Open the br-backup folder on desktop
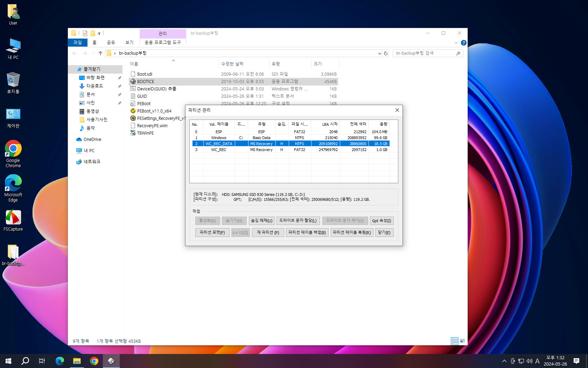Screen dimensions: 588x368 tap(13, 255)
